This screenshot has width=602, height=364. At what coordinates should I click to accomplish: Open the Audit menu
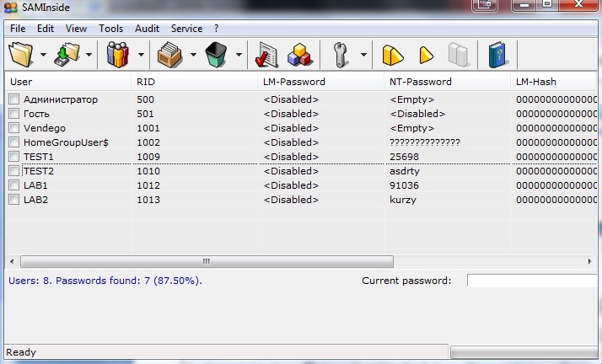tap(147, 29)
